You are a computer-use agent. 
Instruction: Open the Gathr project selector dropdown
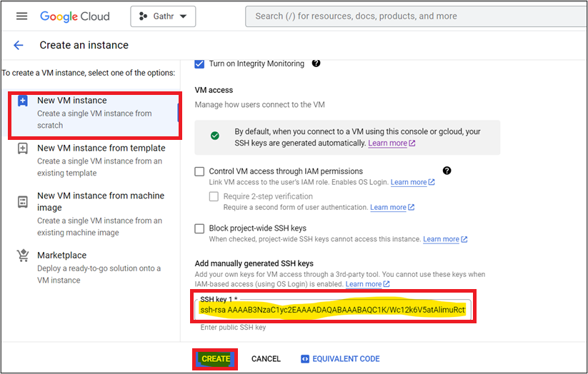pyautogui.click(x=163, y=16)
